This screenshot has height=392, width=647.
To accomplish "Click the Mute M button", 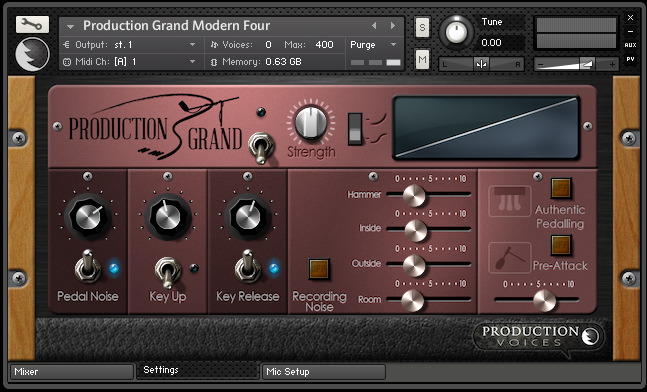I will point(422,60).
